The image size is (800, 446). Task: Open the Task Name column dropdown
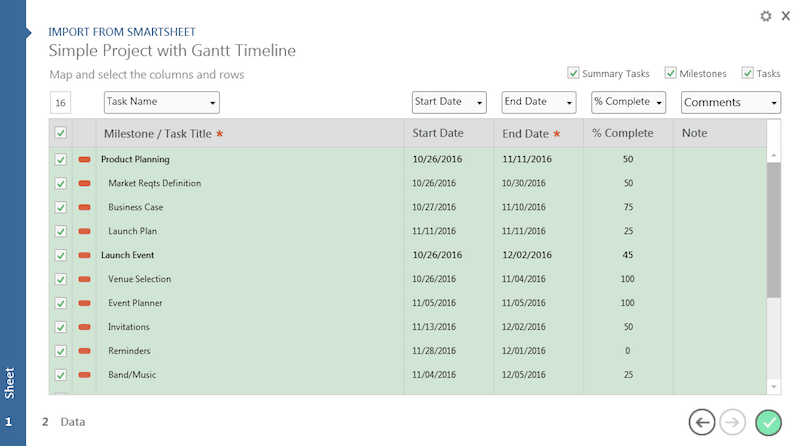tap(161, 102)
